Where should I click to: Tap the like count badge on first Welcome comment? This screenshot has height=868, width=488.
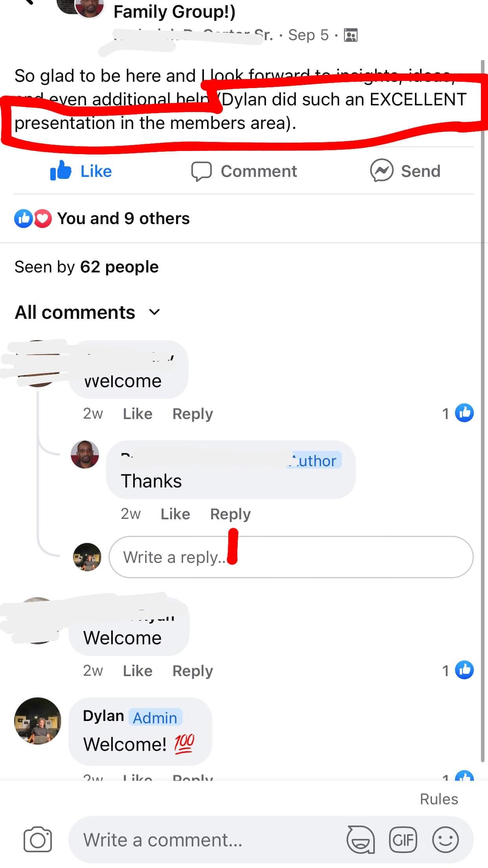tap(458, 413)
